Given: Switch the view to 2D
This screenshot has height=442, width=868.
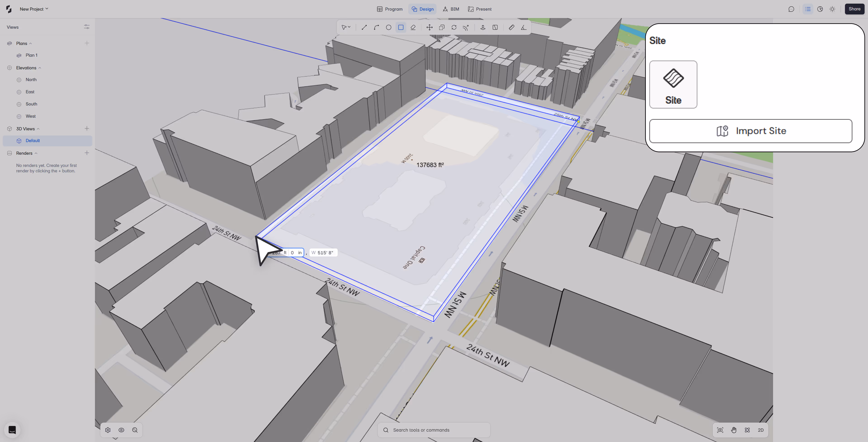Looking at the screenshot, I should [x=760, y=430].
